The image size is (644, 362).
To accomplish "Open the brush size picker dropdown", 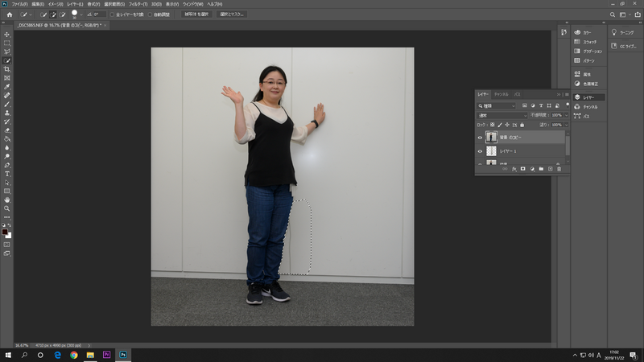I will click(x=81, y=14).
